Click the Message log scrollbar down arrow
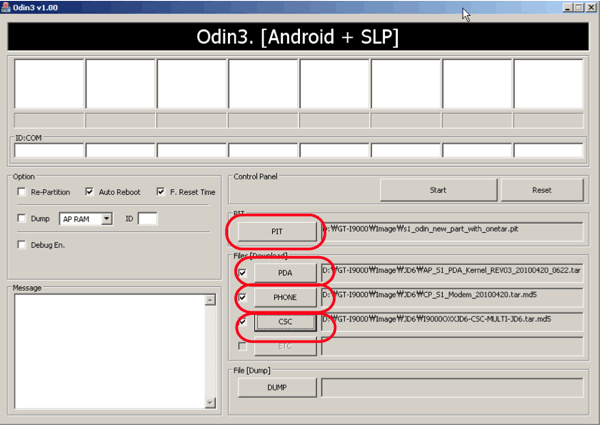 coord(210,403)
